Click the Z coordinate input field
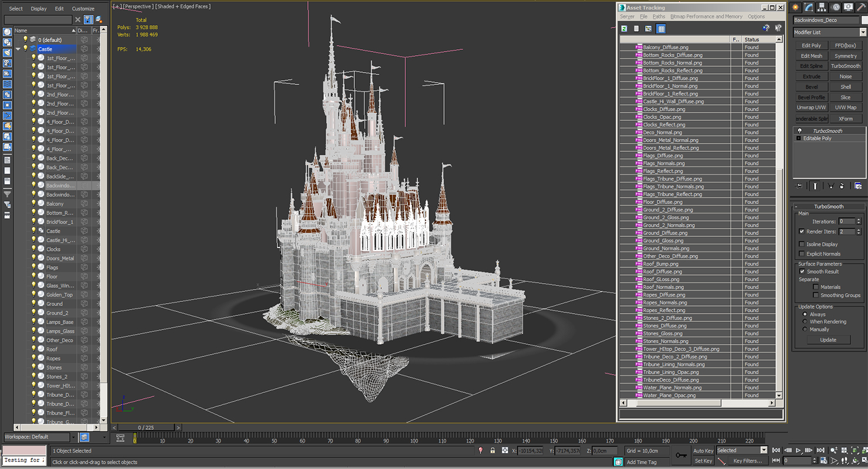 tap(603, 451)
